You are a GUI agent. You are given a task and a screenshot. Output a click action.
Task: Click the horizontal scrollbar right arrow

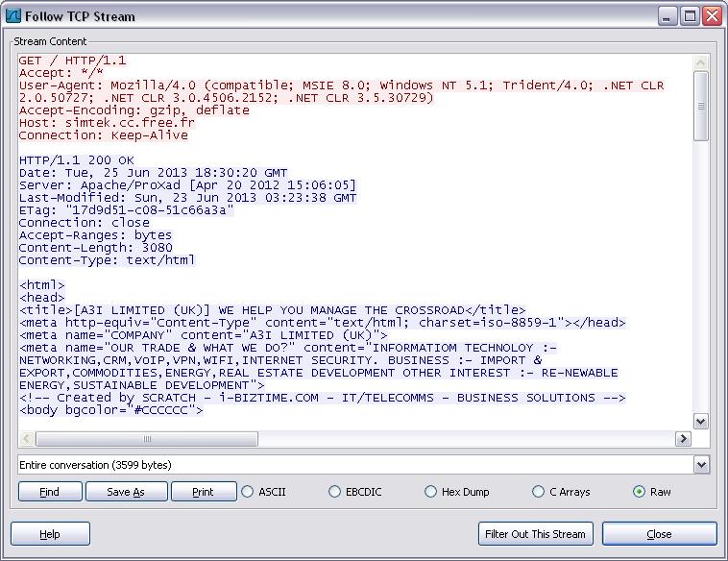[683, 438]
